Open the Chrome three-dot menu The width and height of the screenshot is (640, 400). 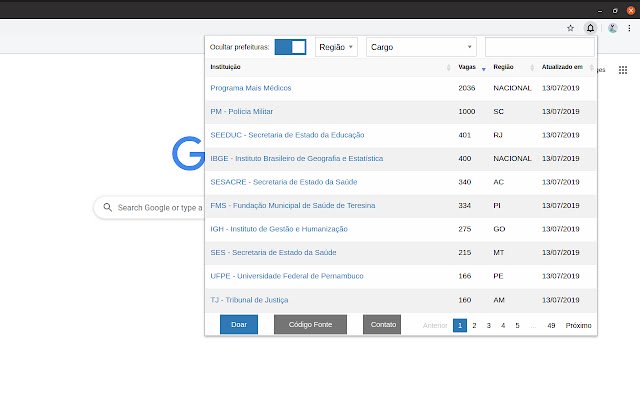(629, 28)
